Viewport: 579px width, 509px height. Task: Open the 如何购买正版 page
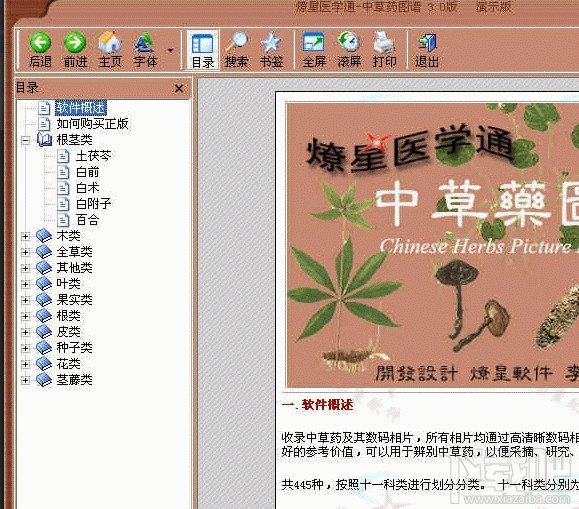click(x=92, y=123)
